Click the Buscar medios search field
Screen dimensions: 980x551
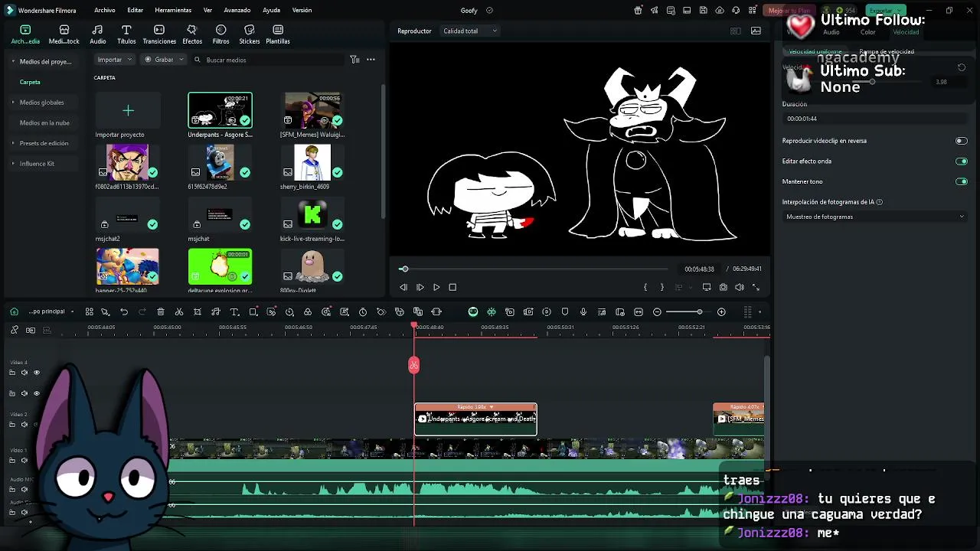tap(268, 60)
